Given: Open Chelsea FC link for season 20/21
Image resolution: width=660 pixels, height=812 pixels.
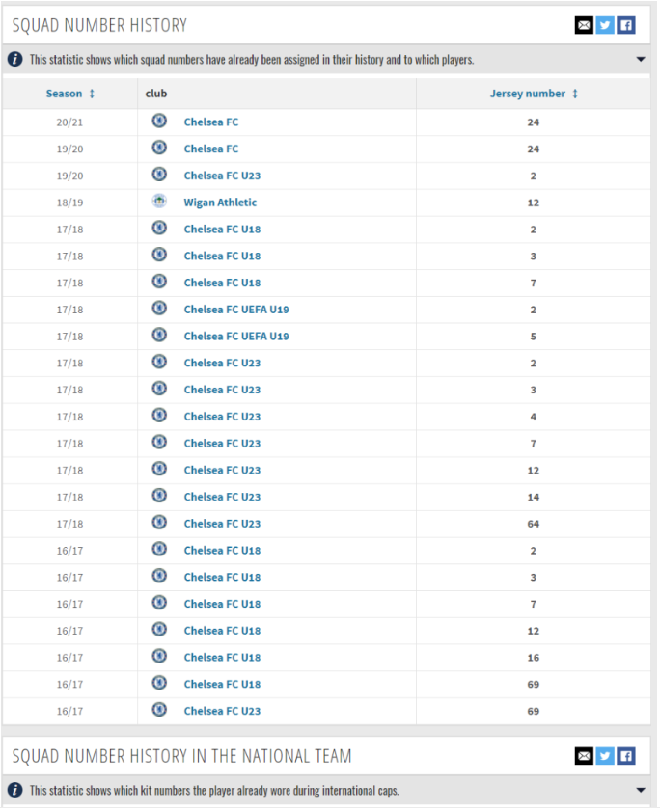Looking at the screenshot, I should point(210,122).
